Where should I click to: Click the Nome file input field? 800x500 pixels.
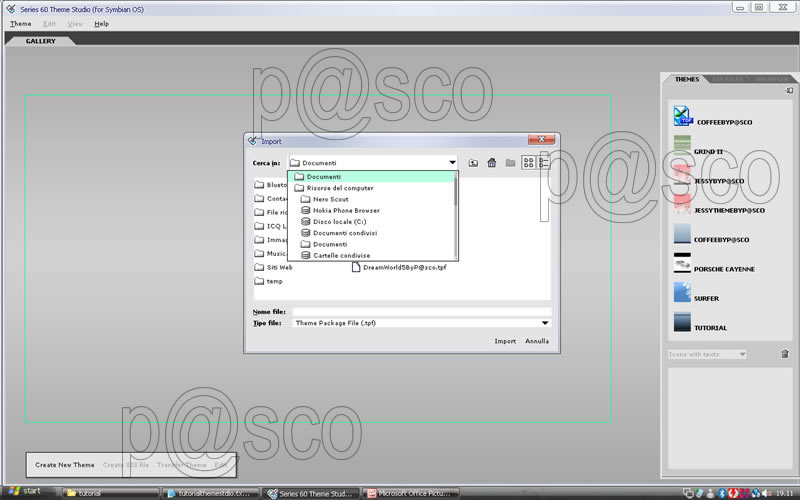pyautogui.click(x=421, y=312)
